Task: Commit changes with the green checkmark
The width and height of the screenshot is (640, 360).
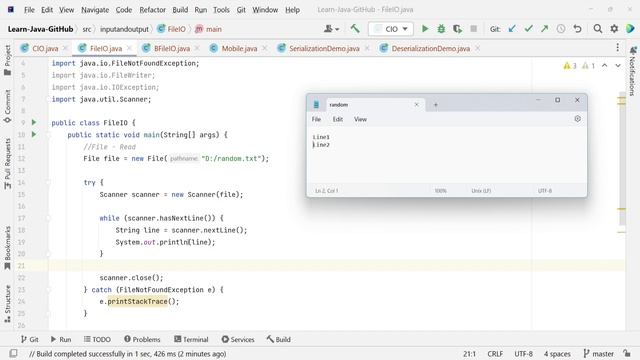Action: tap(529, 29)
